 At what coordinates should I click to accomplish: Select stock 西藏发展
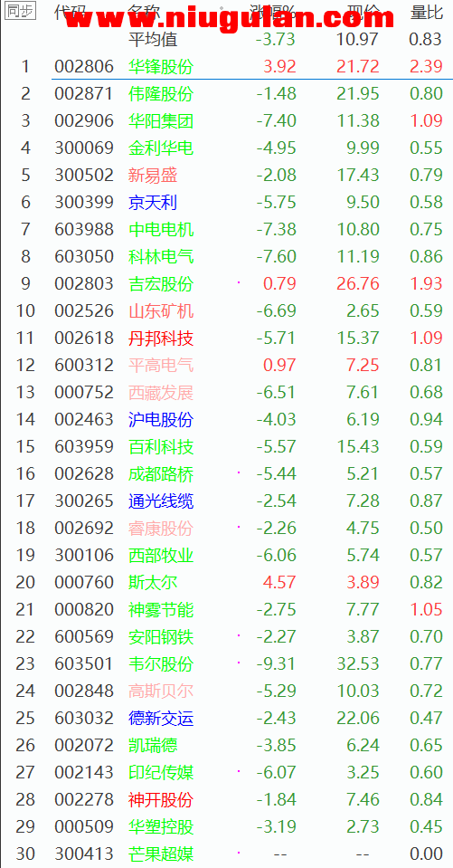pyautogui.click(x=161, y=393)
